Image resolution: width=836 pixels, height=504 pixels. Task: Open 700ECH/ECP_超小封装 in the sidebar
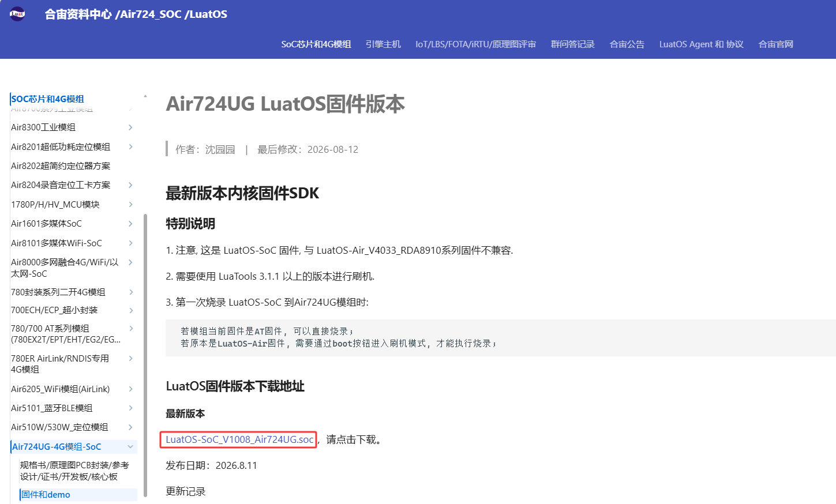coord(54,310)
